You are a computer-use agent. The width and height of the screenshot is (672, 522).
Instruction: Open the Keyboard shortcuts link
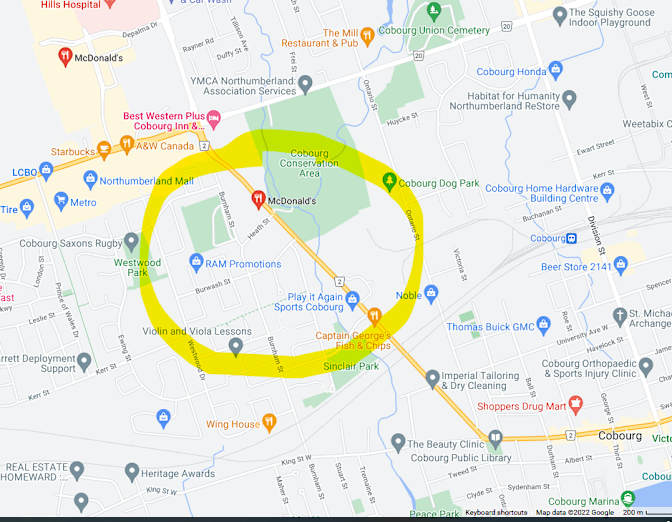(496, 512)
